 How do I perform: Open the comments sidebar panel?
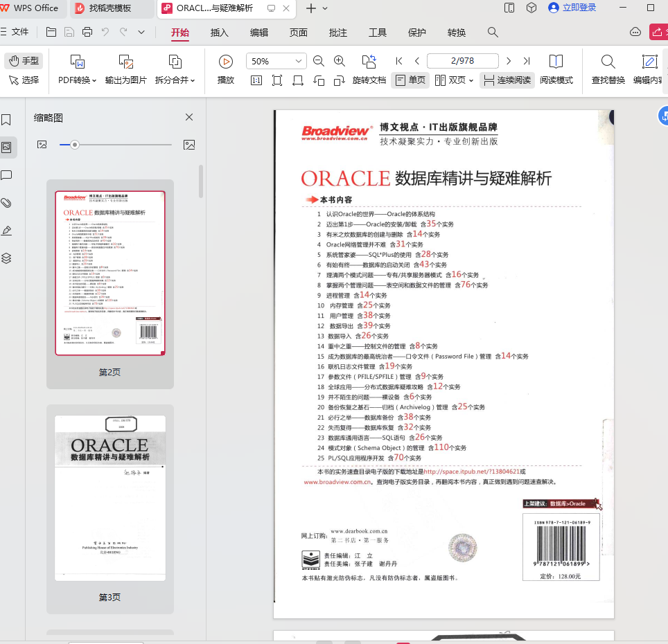point(6,175)
